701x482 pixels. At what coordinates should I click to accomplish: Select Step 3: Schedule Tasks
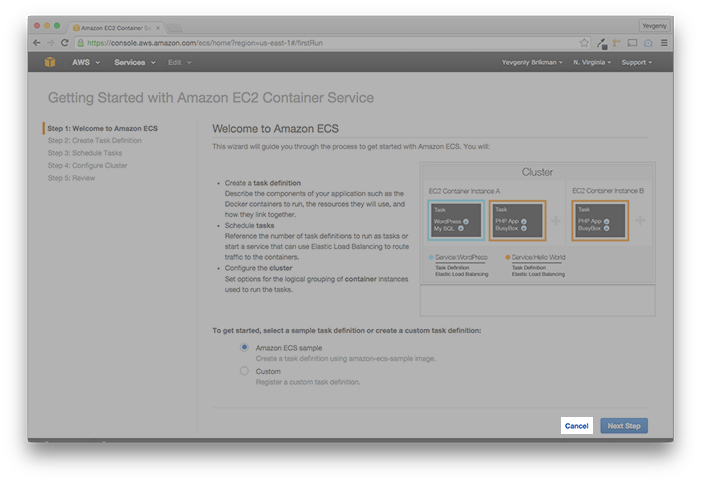point(84,153)
